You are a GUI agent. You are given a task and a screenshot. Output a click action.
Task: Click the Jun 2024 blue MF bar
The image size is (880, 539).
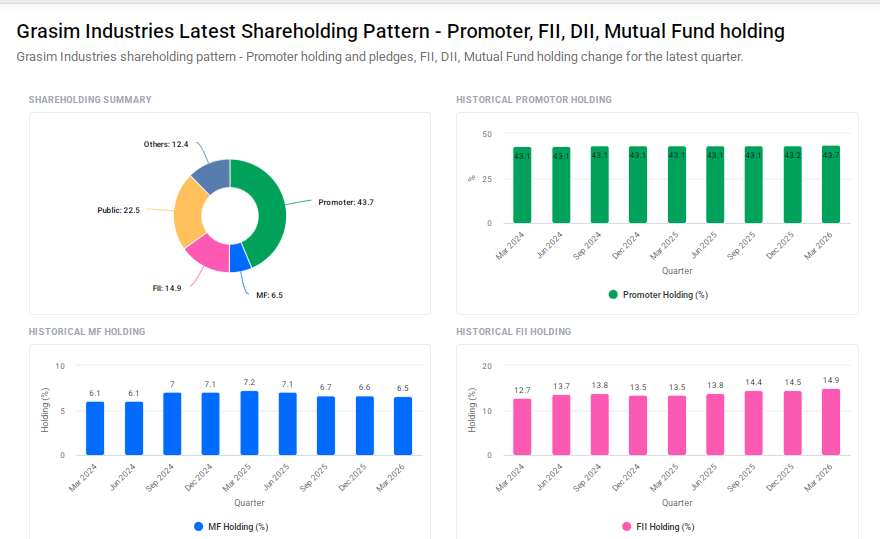pos(134,428)
